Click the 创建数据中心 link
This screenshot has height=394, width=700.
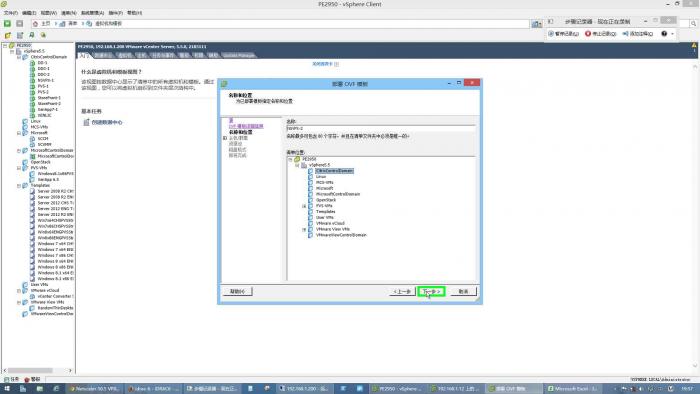pos(107,122)
